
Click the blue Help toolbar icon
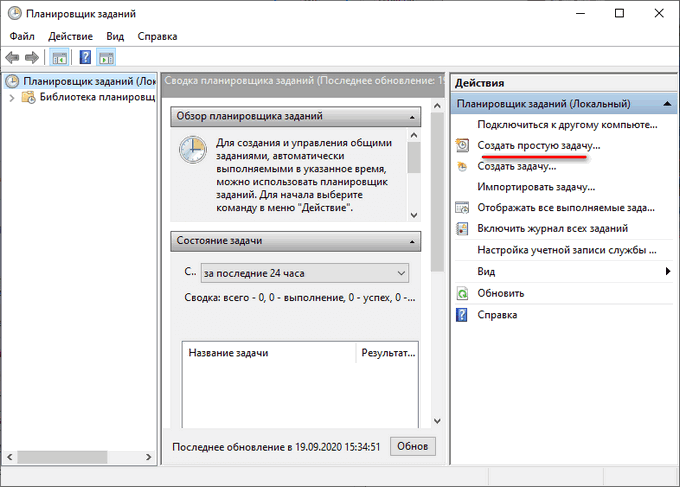[x=85, y=58]
